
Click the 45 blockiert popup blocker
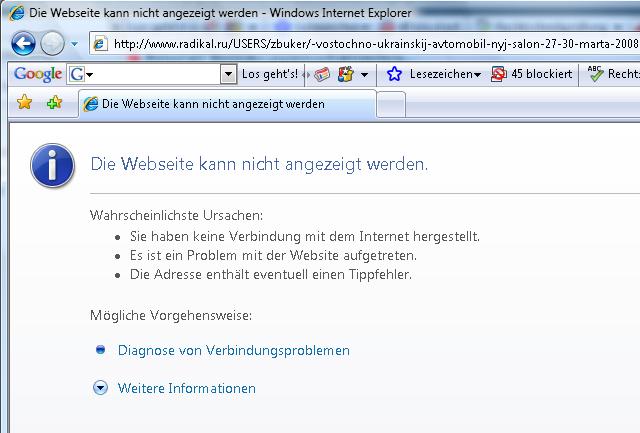coord(532,74)
